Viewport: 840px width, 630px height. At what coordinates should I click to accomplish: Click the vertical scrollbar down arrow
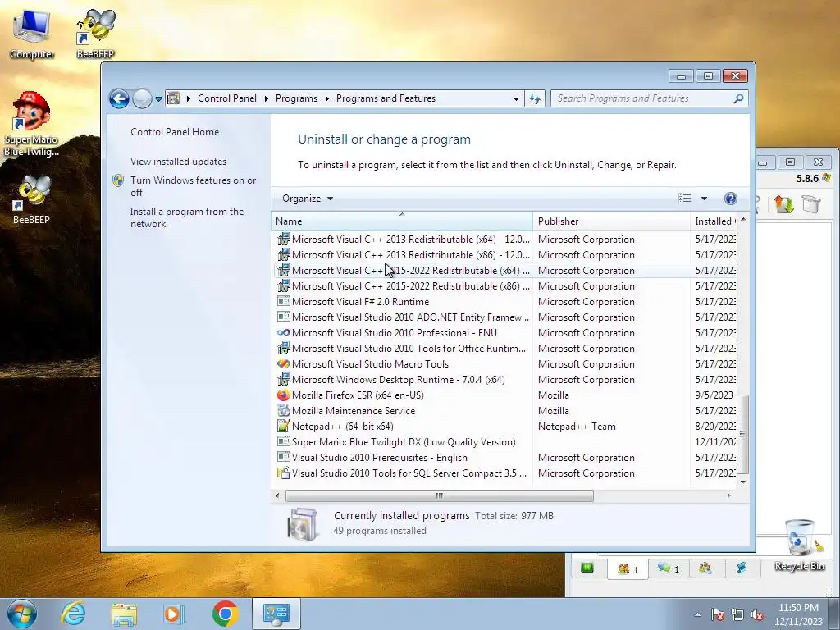tap(743, 482)
